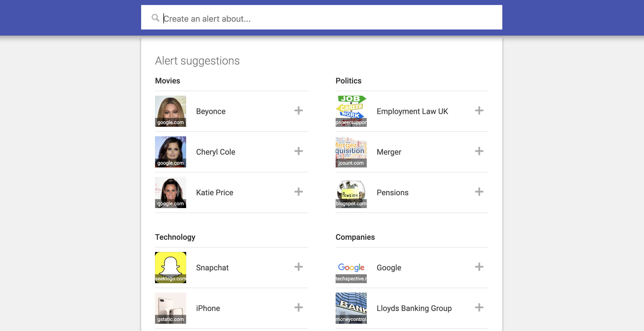This screenshot has height=331, width=644.
Task: Add Katie Price alert with plus icon
Action: [299, 192]
